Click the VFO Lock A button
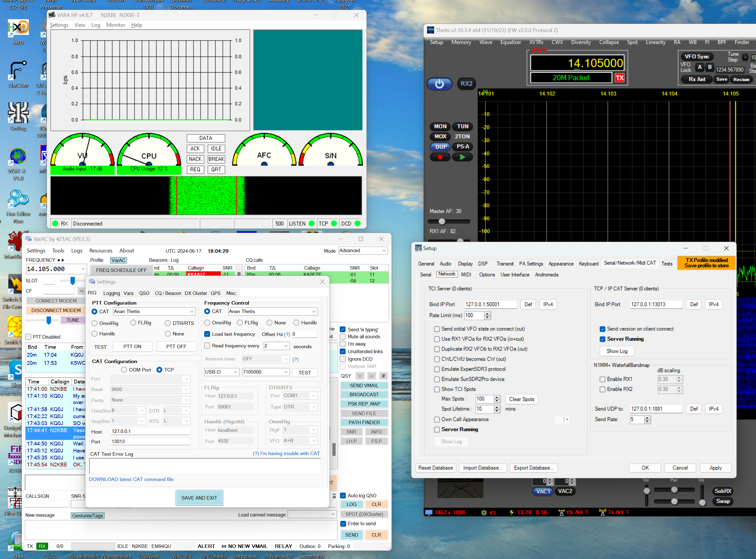 point(699,67)
